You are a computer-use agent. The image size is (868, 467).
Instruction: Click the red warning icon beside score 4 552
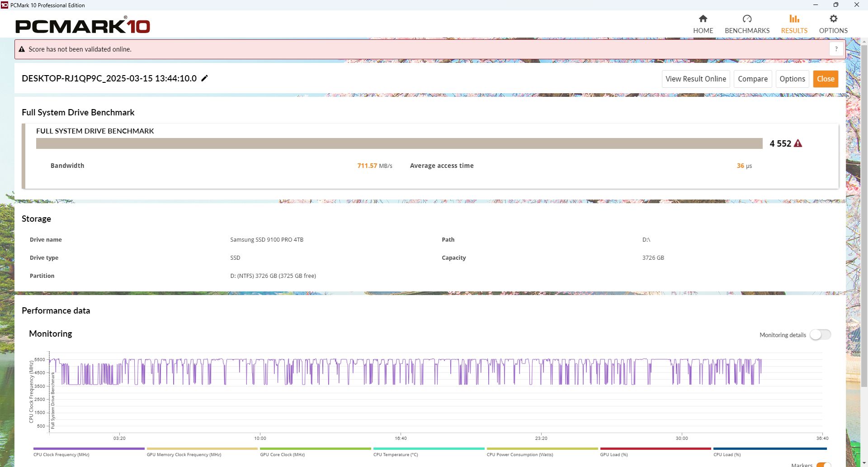(x=798, y=143)
